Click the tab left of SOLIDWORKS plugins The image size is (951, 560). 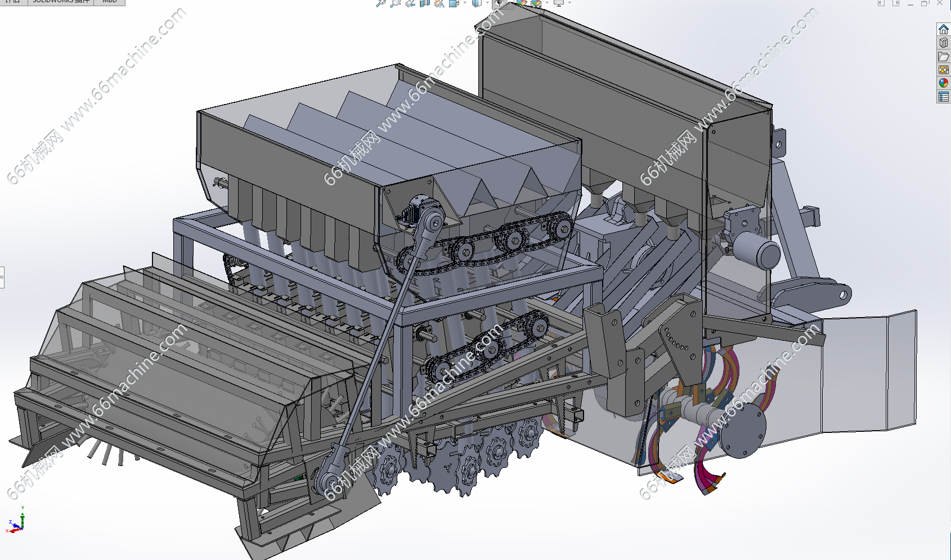point(13,2)
